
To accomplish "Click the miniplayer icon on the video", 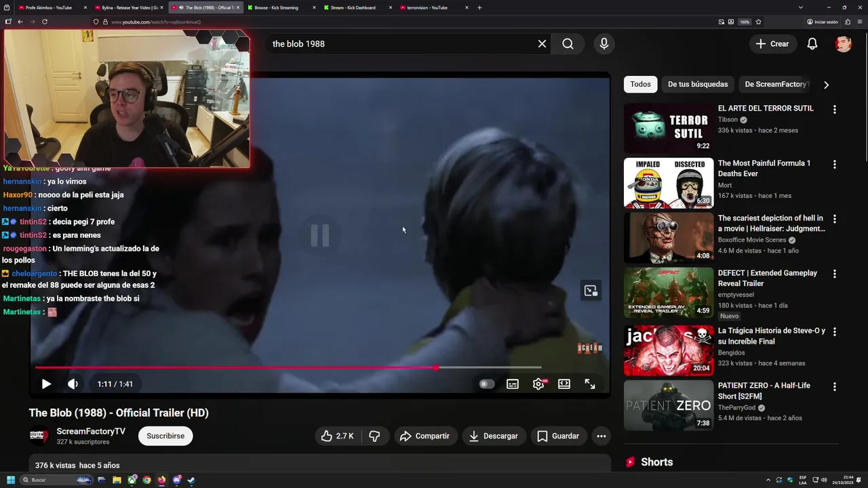I will 591,291.
